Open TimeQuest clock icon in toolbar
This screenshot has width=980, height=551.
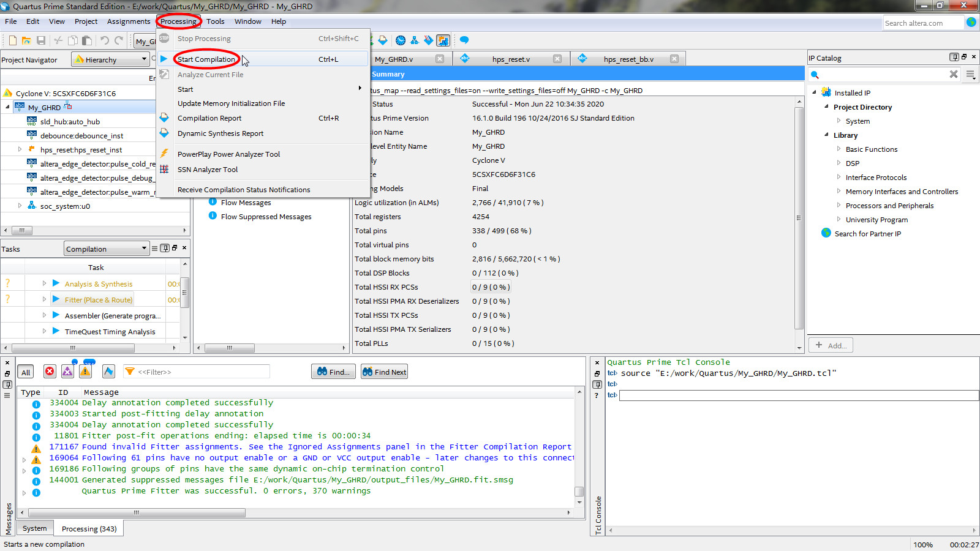tap(401, 40)
